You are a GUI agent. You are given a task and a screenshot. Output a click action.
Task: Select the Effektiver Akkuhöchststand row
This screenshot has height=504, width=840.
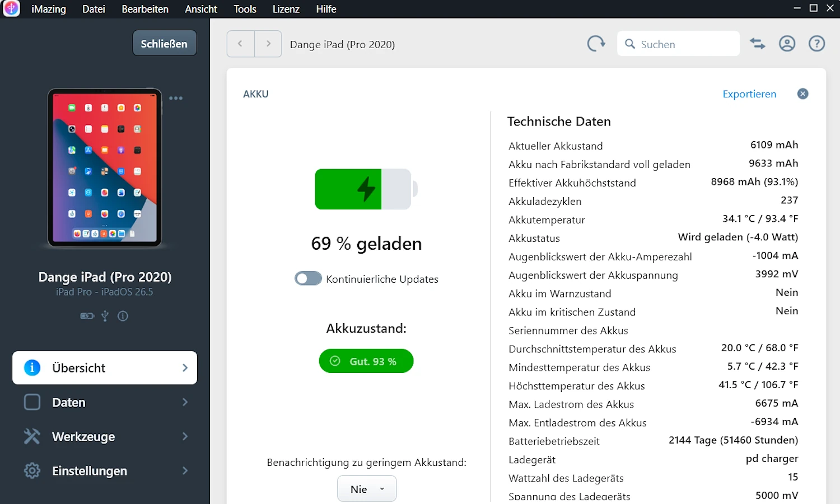click(x=653, y=183)
